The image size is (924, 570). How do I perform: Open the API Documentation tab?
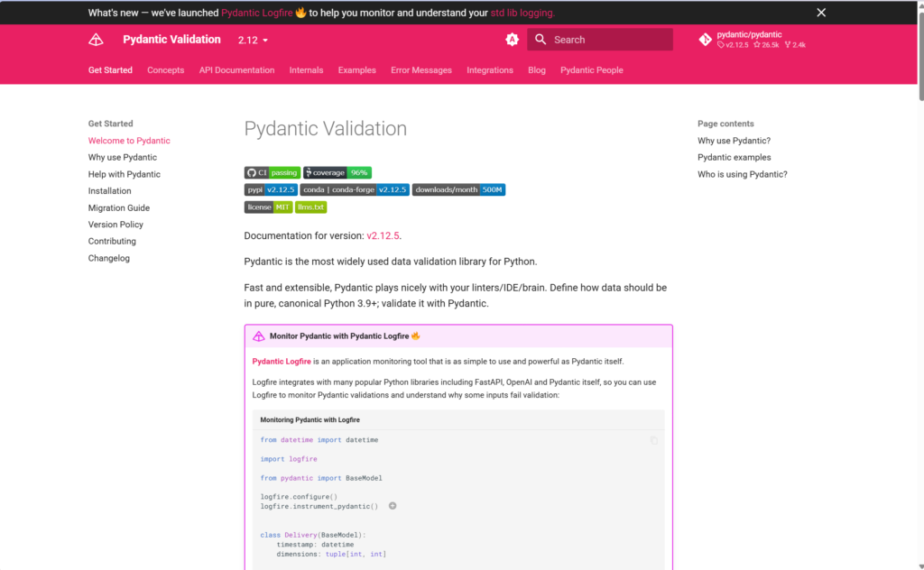(x=236, y=70)
